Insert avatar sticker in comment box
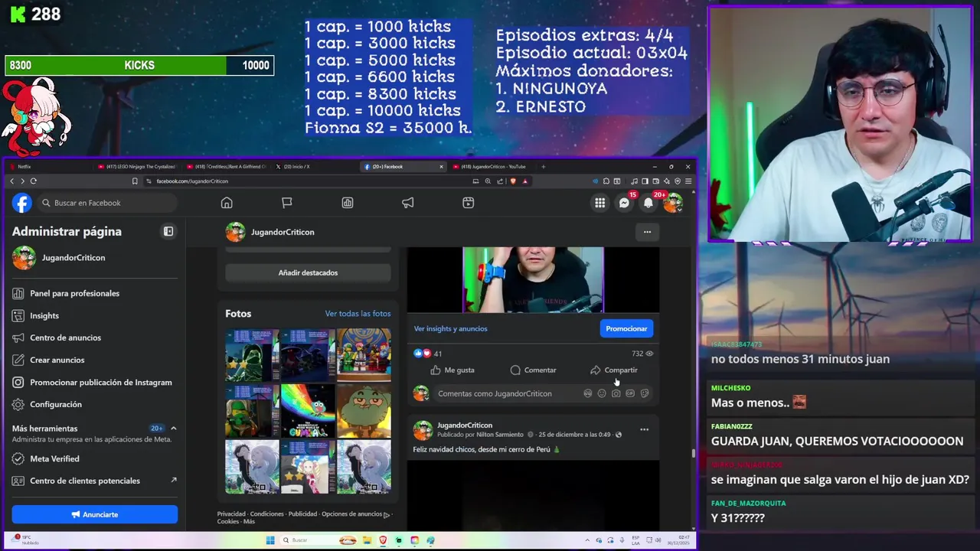980x551 pixels. [588, 393]
